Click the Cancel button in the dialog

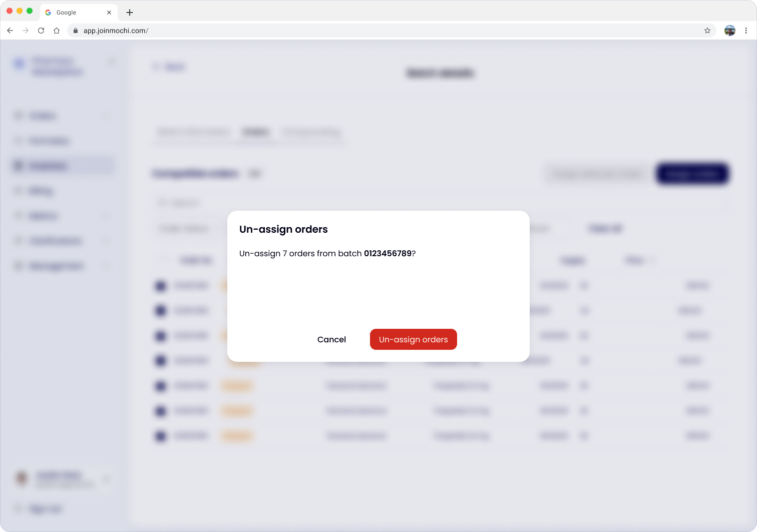pyautogui.click(x=331, y=339)
